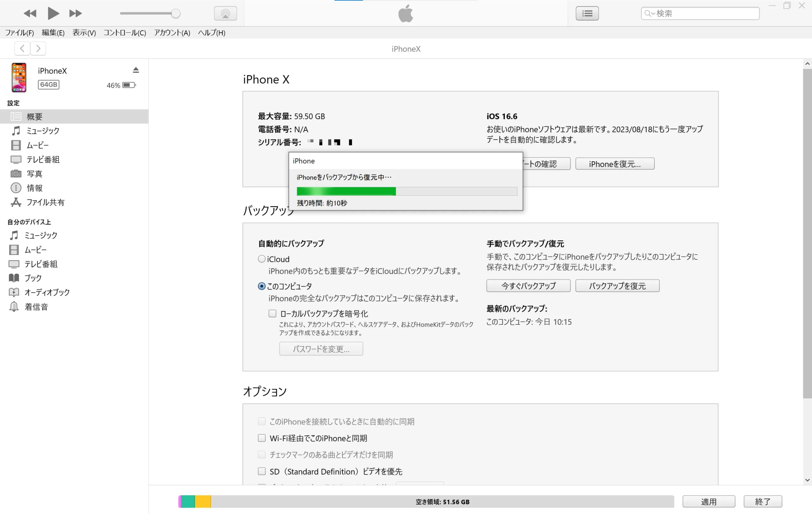Viewport: 812px width, 514px height.
Task: Click the 64GB capacity badge
Action: [49, 85]
